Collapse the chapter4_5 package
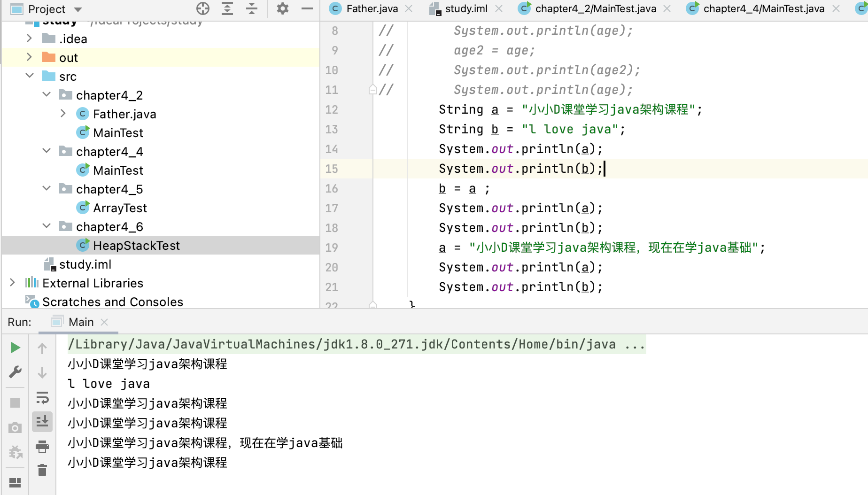Image resolution: width=868 pixels, height=495 pixels. click(46, 189)
